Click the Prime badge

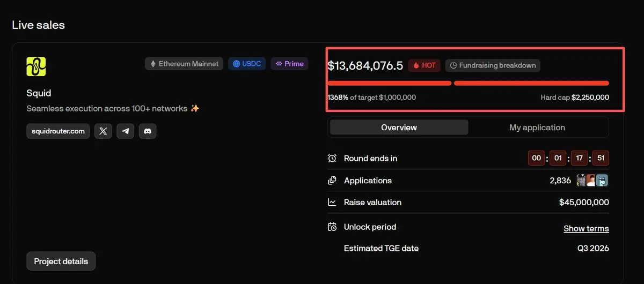(x=289, y=64)
